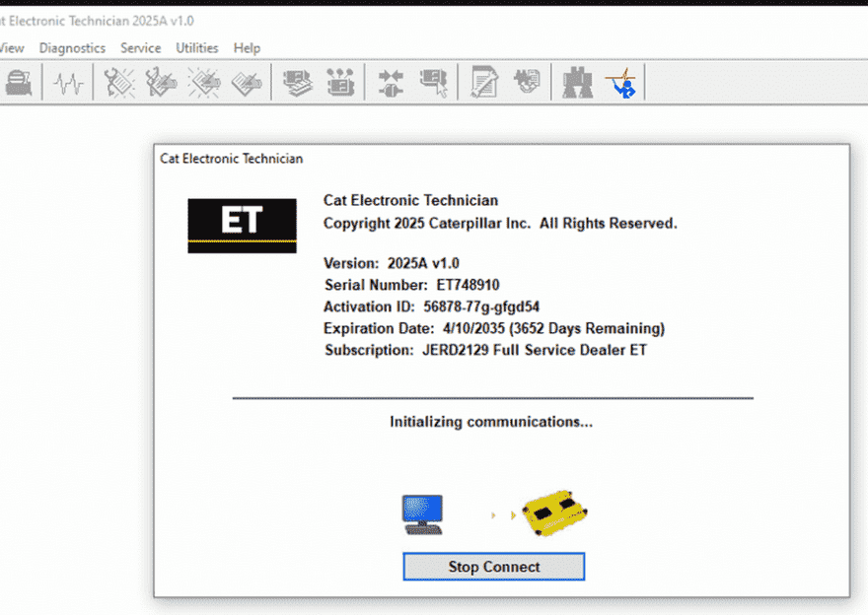Click the Print toolbar icon
The height and width of the screenshot is (615, 868).
pyautogui.click(x=18, y=83)
